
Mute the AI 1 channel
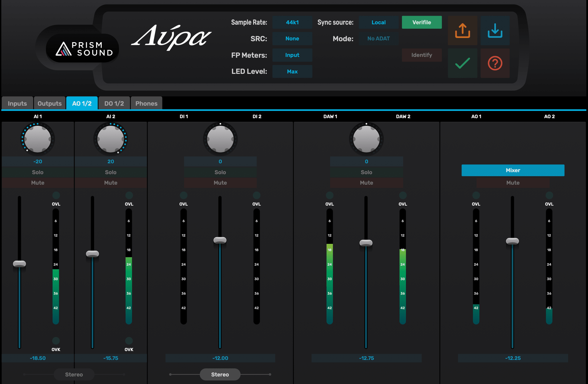coord(38,183)
